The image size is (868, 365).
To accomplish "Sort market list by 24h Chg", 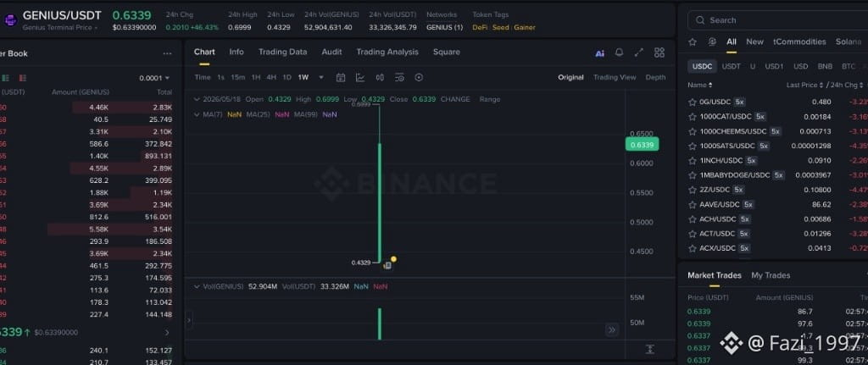I will [846, 86].
